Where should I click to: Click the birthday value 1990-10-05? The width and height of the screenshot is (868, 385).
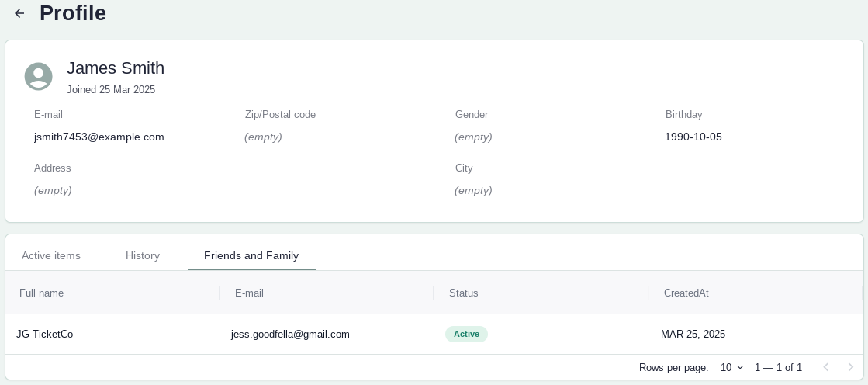point(693,137)
